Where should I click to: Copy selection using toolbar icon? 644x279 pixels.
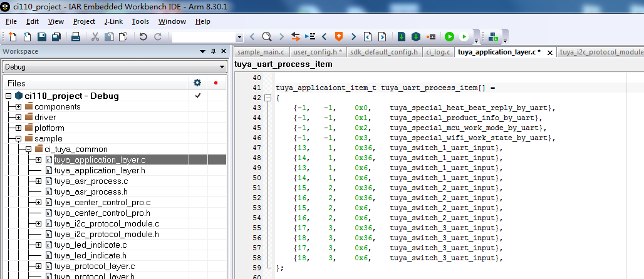(109, 37)
